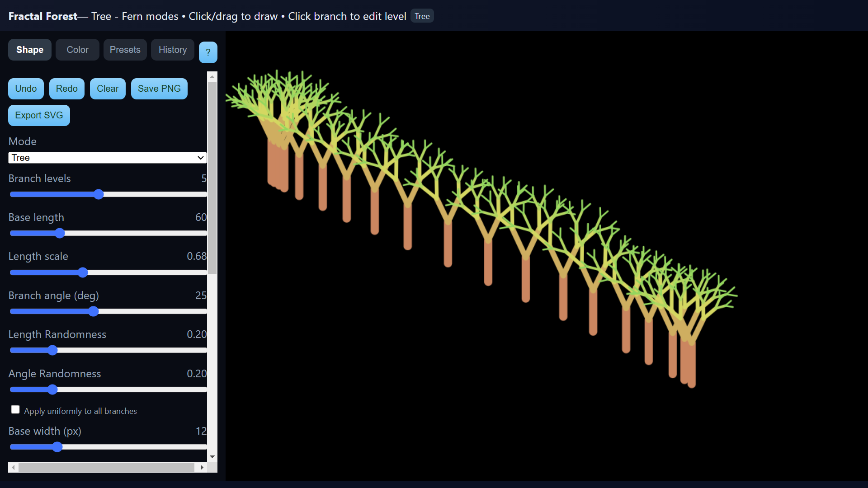Viewport: 868px width, 488px height.
Task: Click Redo to restore an undone action
Action: pyautogui.click(x=66, y=89)
